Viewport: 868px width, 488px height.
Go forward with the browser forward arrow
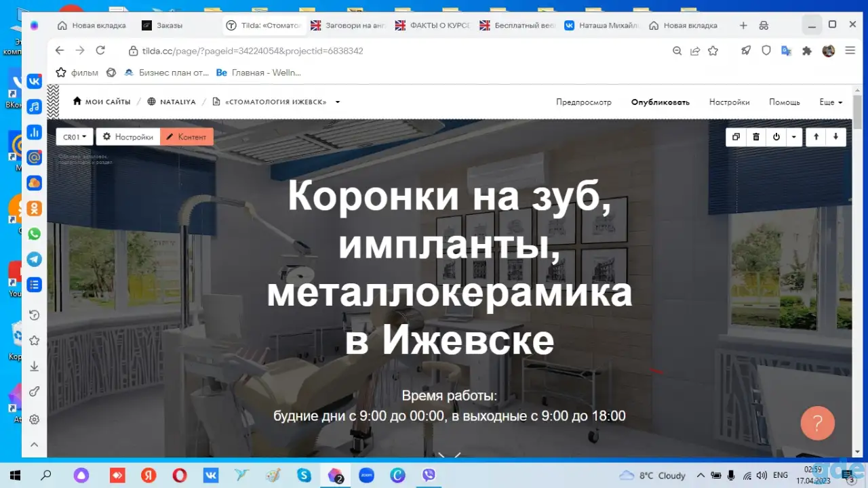tap(80, 51)
